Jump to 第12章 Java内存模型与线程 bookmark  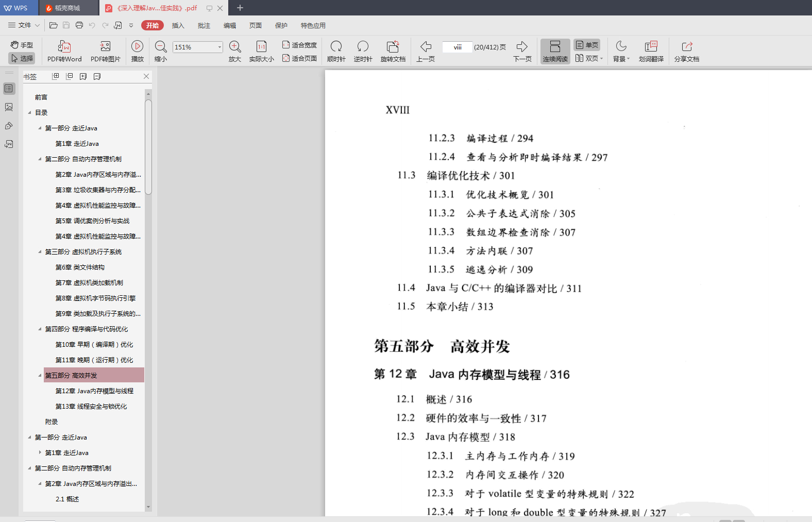(94, 391)
